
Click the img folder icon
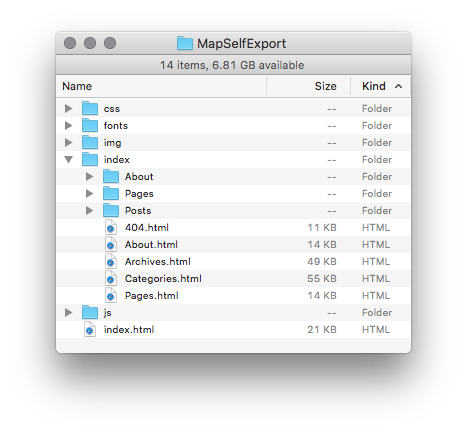click(90, 142)
